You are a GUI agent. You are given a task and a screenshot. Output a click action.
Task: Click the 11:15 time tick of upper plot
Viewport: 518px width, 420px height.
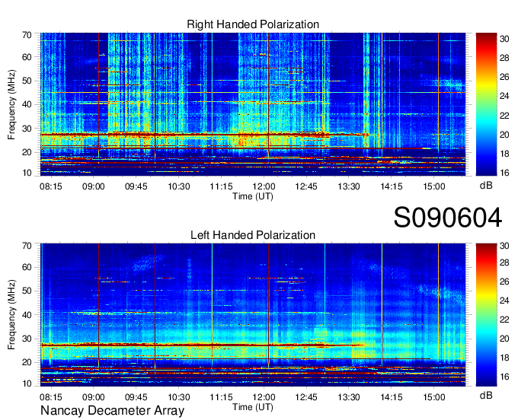[x=222, y=186]
